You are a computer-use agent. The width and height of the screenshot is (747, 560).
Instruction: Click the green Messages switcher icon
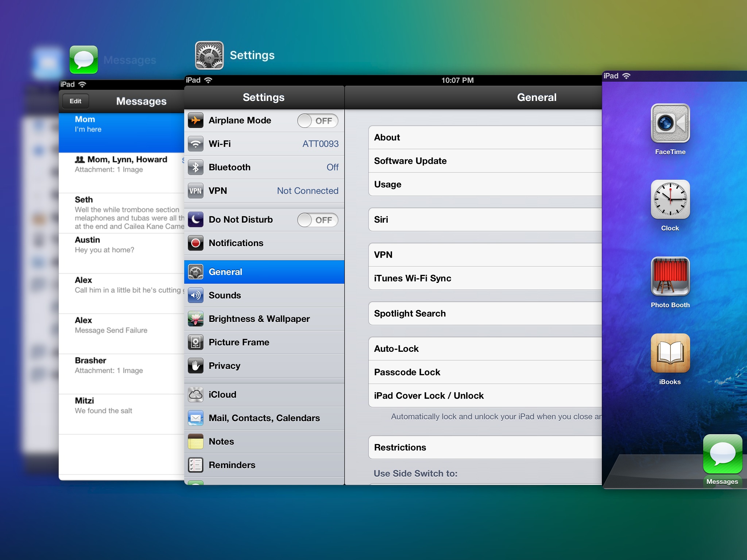84,59
